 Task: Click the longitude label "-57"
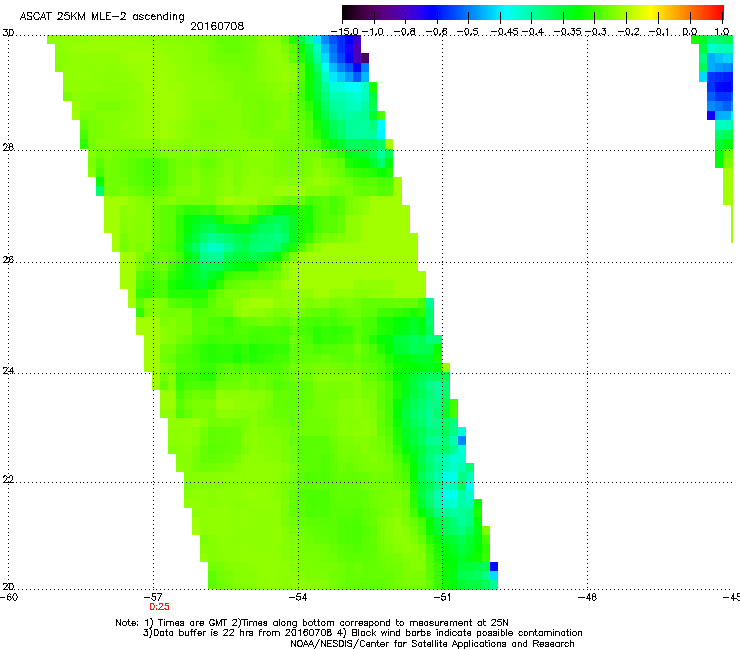pos(153,597)
